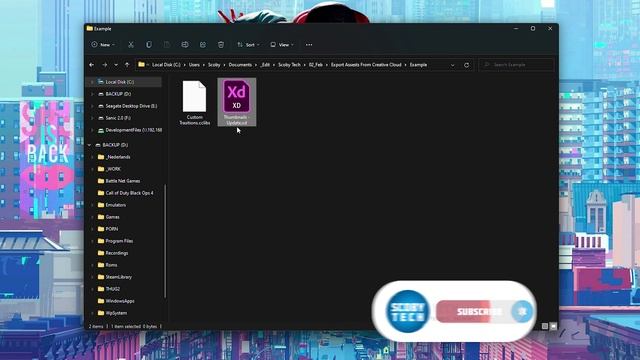The image size is (640, 360).
Task: Open the View dropdown
Action: pyautogui.click(x=282, y=45)
